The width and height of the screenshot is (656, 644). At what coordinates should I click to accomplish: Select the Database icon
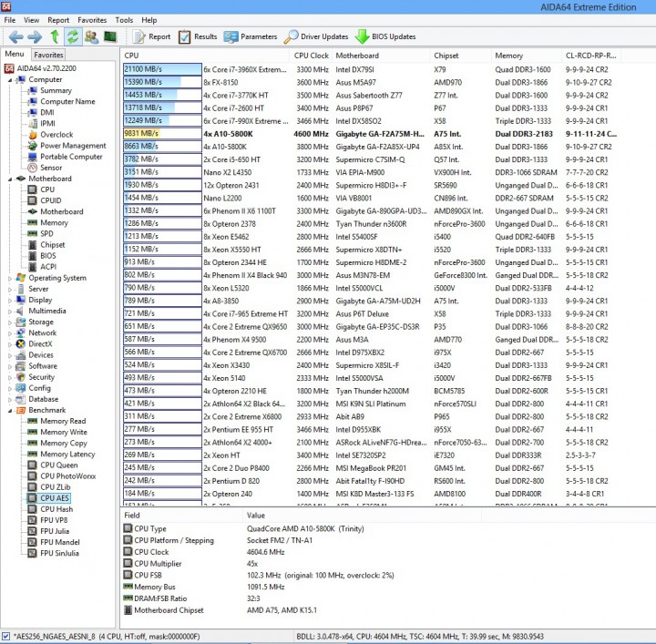point(21,399)
